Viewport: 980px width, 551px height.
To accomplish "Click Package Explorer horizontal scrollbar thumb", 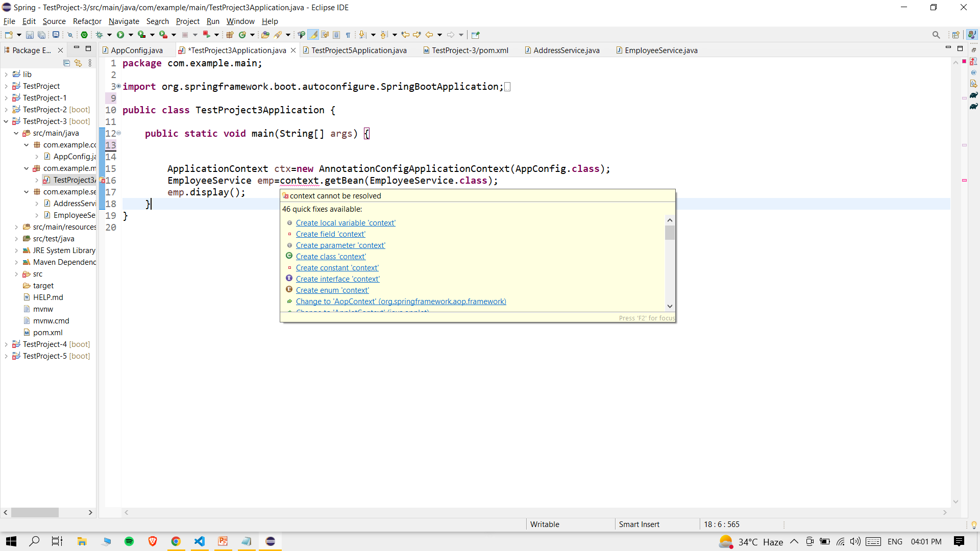I will tap(35, 512).
